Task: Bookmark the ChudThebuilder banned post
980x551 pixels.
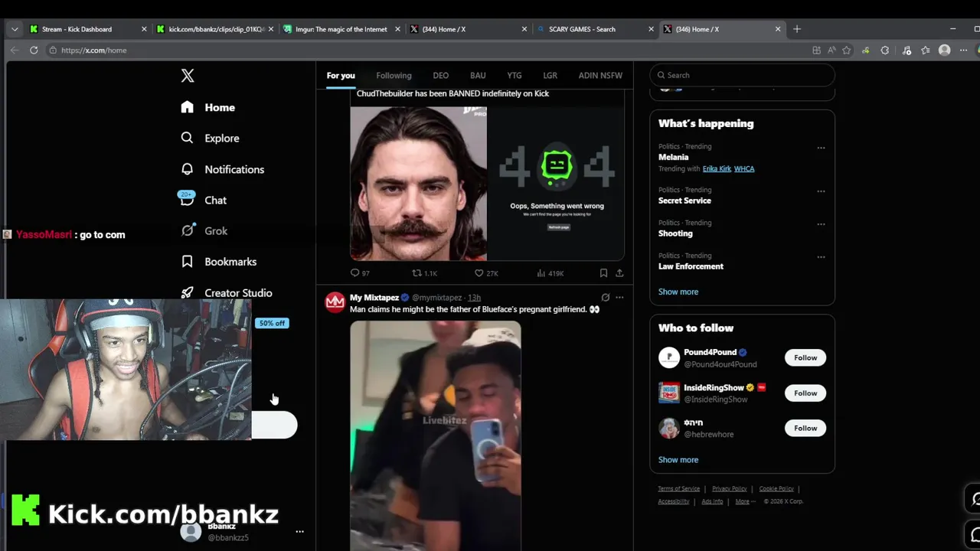Action: (603, 273)
